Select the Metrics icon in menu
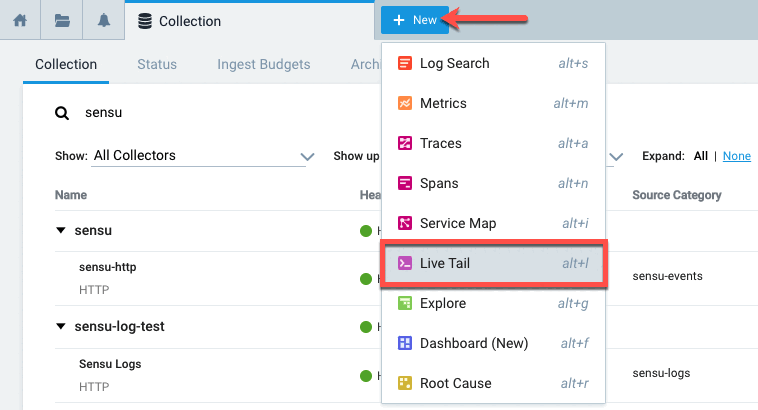This screenshot has width=758, height=410. tap(405, 103)
